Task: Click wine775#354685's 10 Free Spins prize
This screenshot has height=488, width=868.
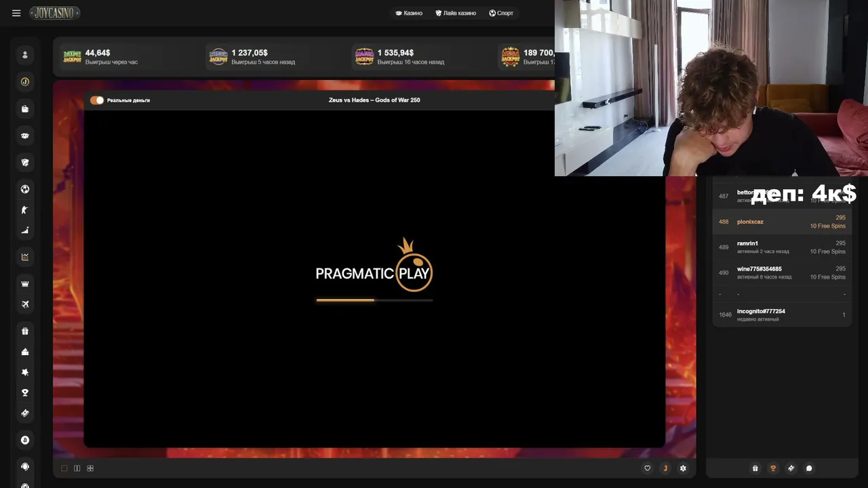Action: point(827,277)
